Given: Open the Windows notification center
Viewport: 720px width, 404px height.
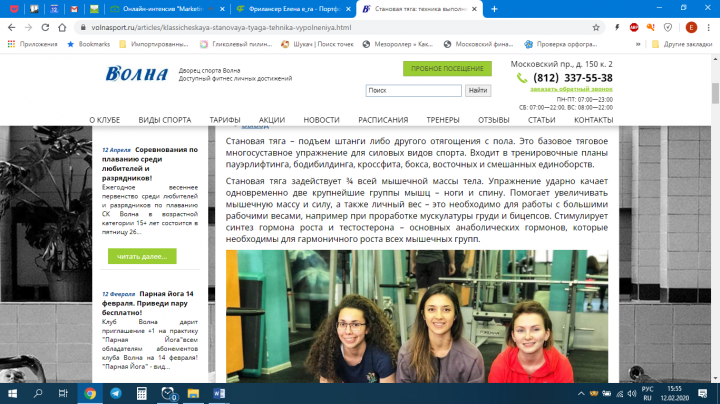Looking at the screenshot, I should point(703,393).
